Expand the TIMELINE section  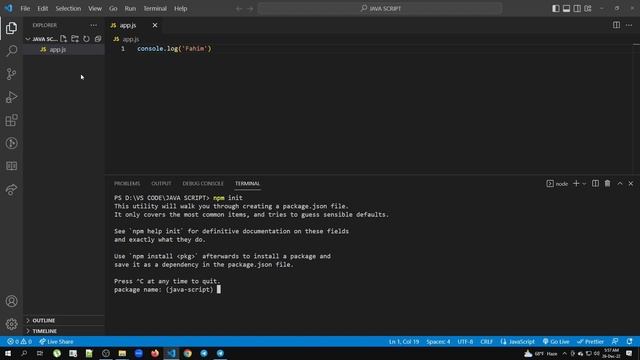pyautogui.click(x=64, y=331)
